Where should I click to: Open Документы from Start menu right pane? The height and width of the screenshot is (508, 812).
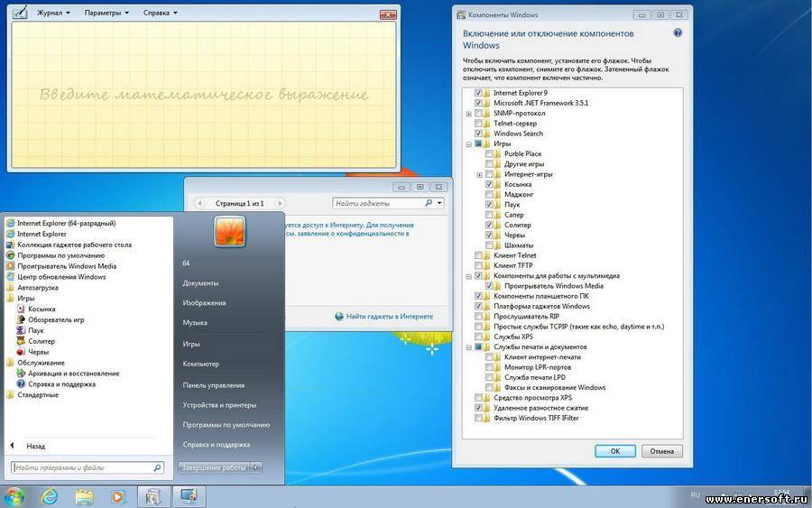tap(200, 283)
